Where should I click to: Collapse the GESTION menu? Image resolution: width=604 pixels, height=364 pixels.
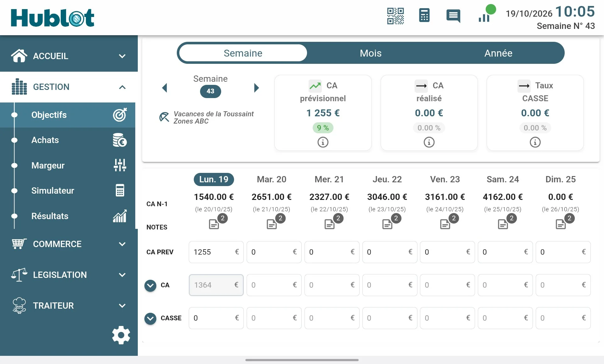click(x=69, y=87)
